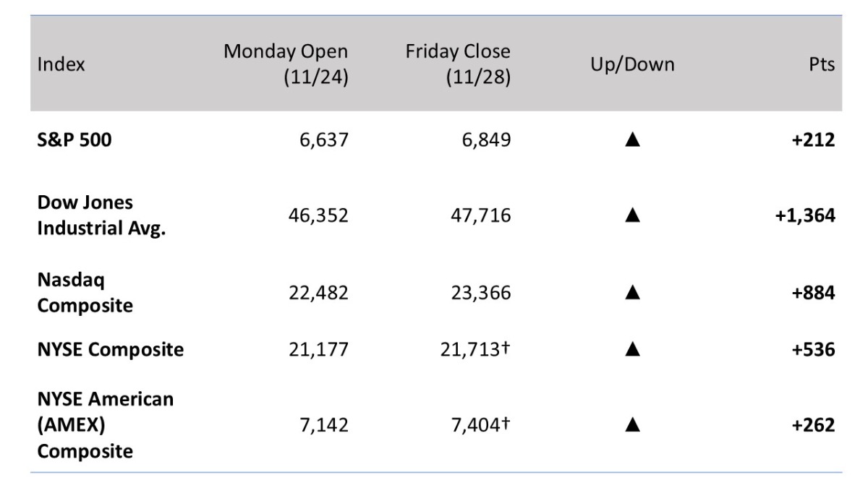Select the S&P 500 row label

[x=75, y=140]
